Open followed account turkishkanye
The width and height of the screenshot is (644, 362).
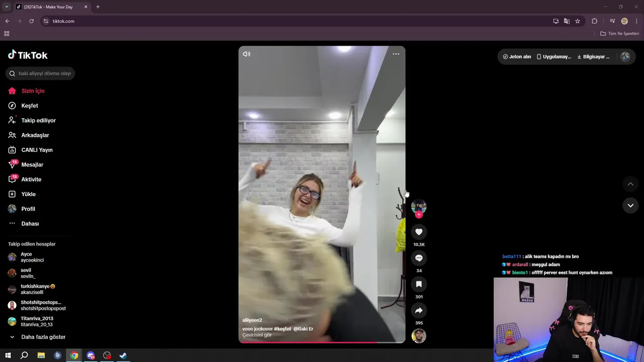click(38, 289)
